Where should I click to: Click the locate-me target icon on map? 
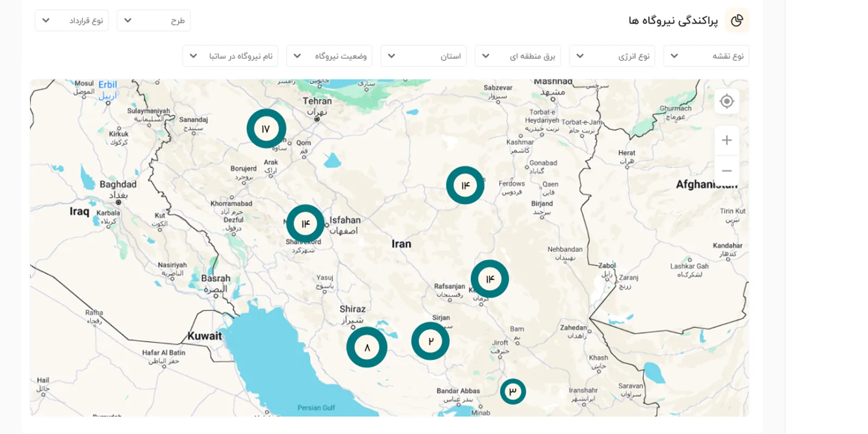pos(726,101)
